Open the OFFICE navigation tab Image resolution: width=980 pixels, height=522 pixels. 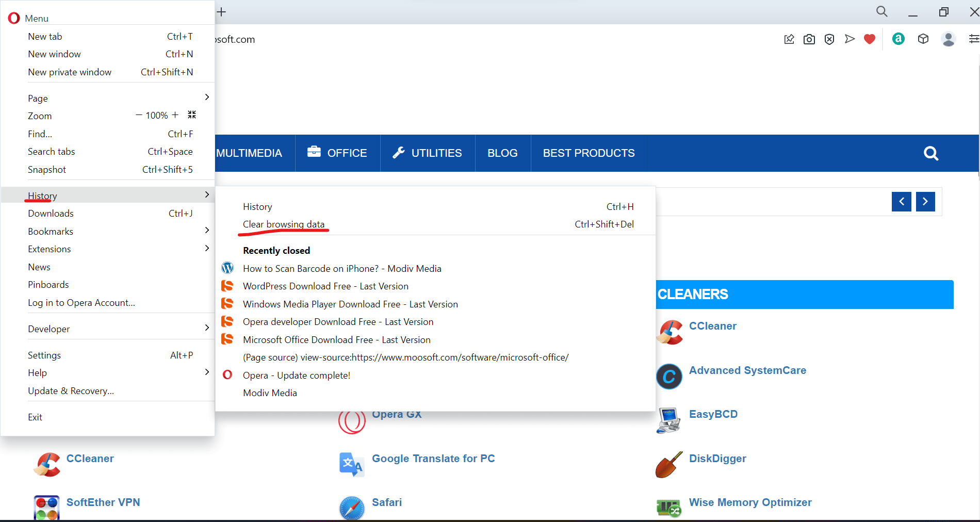[x=337, y=153]
